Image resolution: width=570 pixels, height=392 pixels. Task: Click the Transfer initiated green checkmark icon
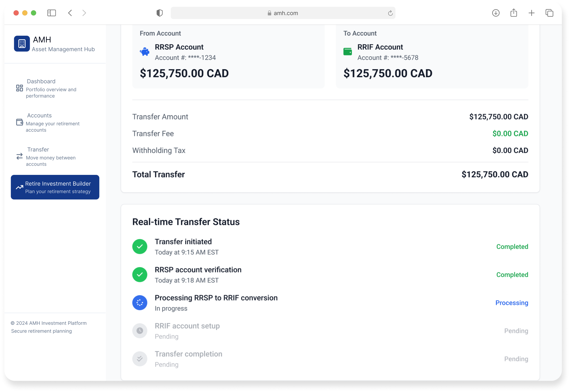(140, 246)
